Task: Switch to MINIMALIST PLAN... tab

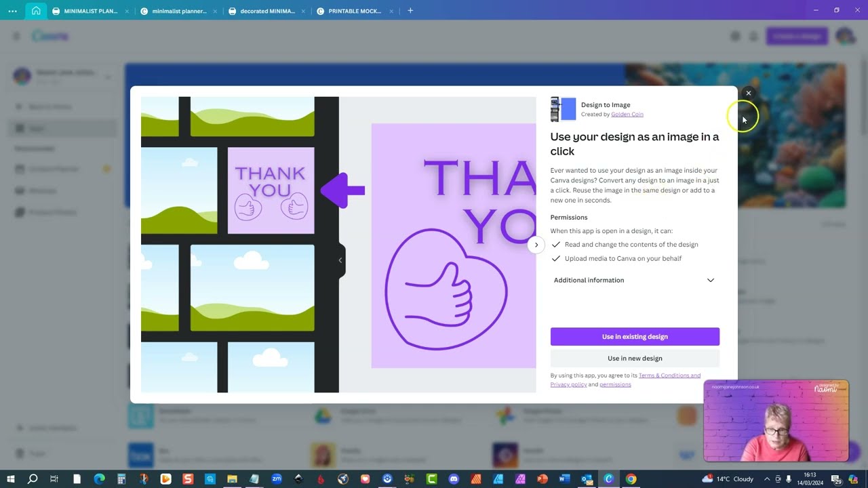Action: click(x=90, y=11)
